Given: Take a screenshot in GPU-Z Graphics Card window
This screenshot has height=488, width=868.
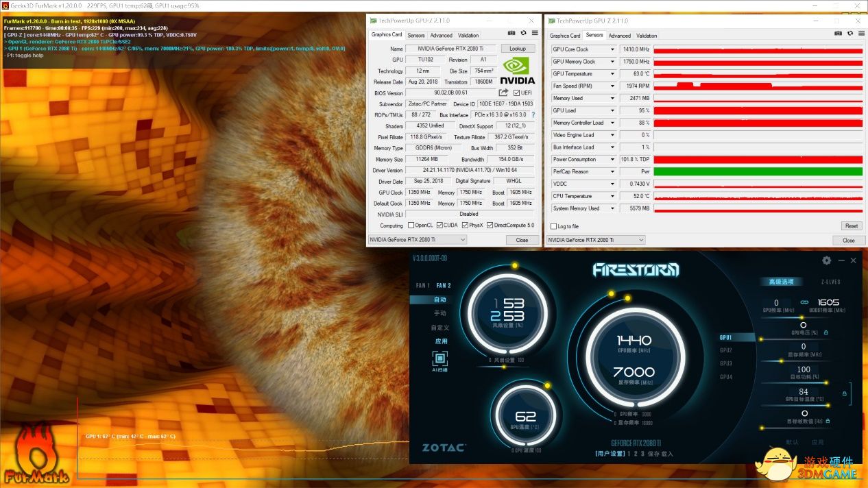Looking at the screenshot, I should (x=511, y=33).
